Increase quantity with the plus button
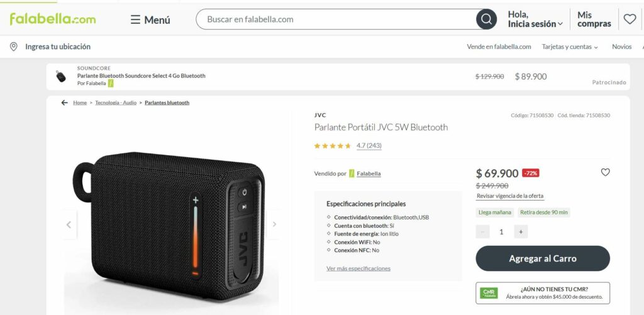Image resolution: width=644 pixels, height=315 pixels. [521, 231]
